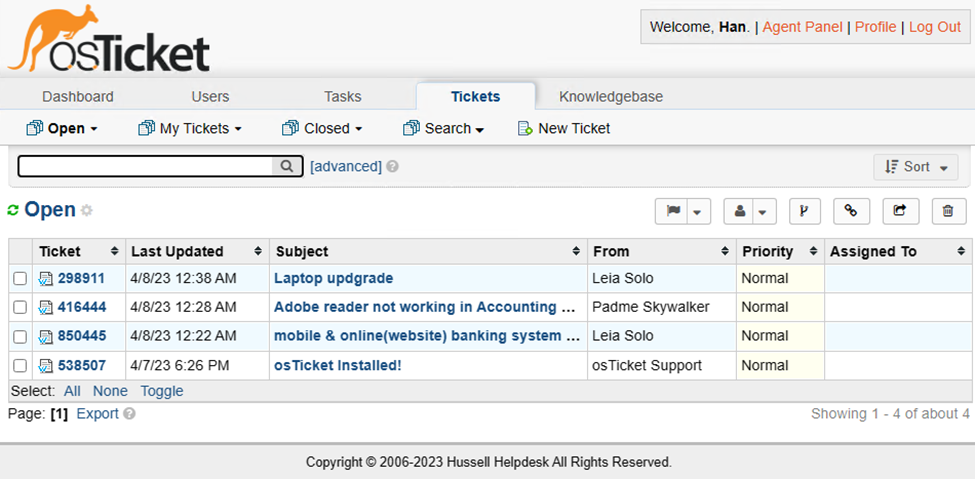The width and height of the screenshot is (975, 479).
Task: Check the box for ticket 298911
Action: (20, 279)
